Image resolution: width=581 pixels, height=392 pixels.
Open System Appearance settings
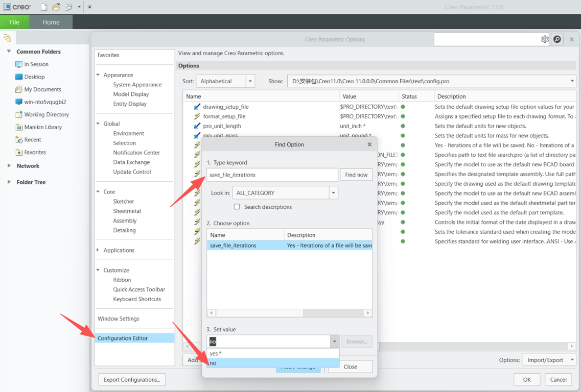[x=137, y=84]
